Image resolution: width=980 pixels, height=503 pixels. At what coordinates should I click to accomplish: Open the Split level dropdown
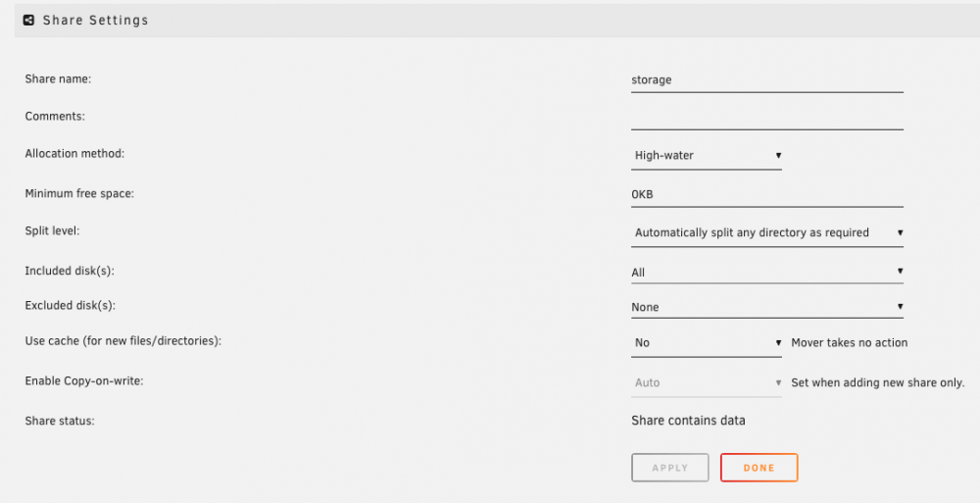click(767, 232)
